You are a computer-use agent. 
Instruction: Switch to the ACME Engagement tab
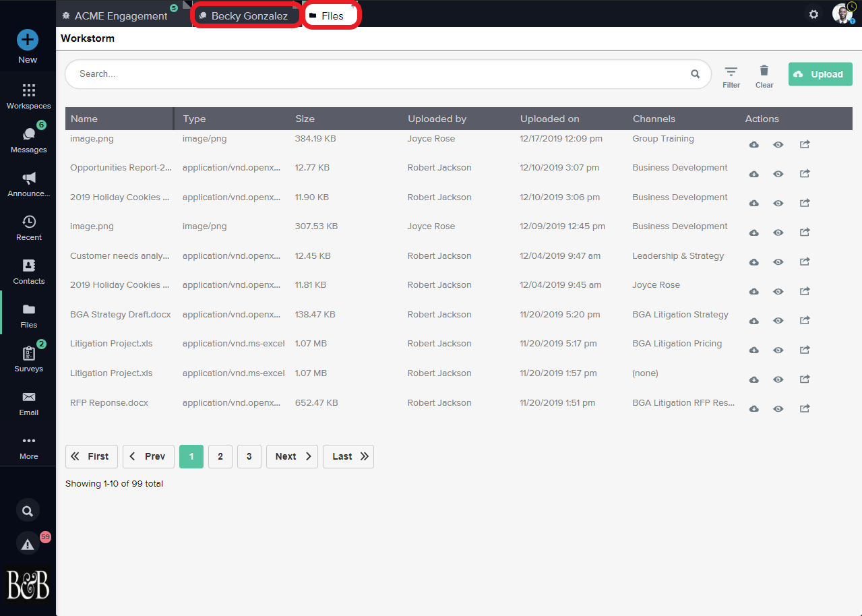120,16
